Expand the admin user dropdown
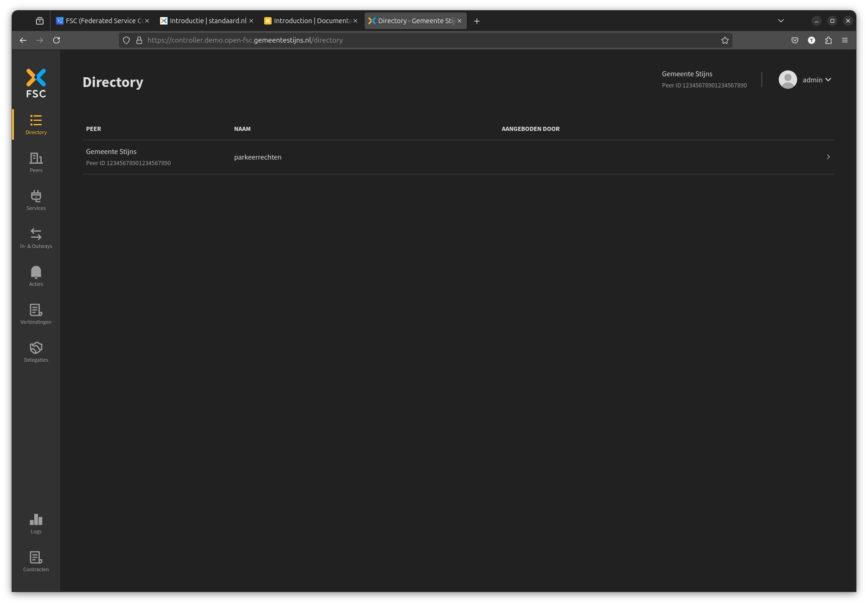Viewport: 868px width, 605px height. [x=816, y=80]
